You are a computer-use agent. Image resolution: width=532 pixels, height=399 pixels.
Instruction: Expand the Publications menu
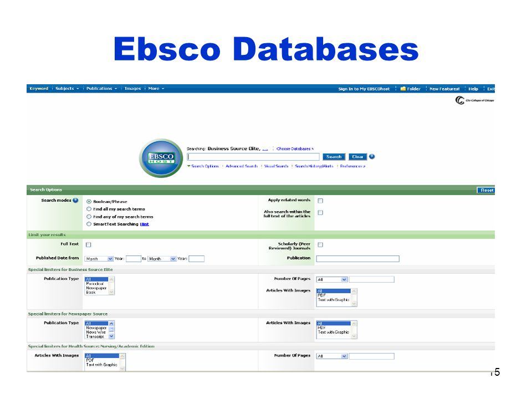pyautogui.click(x=101, y=88)
